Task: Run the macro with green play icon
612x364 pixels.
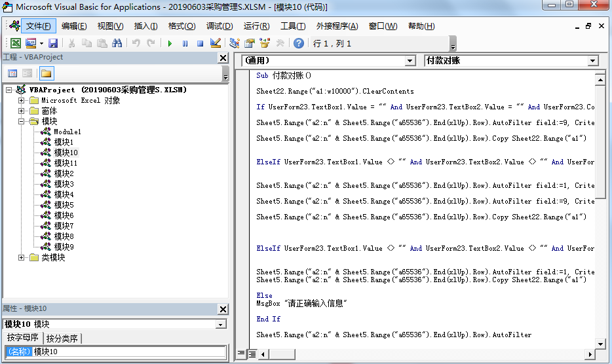Action: point(170,43)
